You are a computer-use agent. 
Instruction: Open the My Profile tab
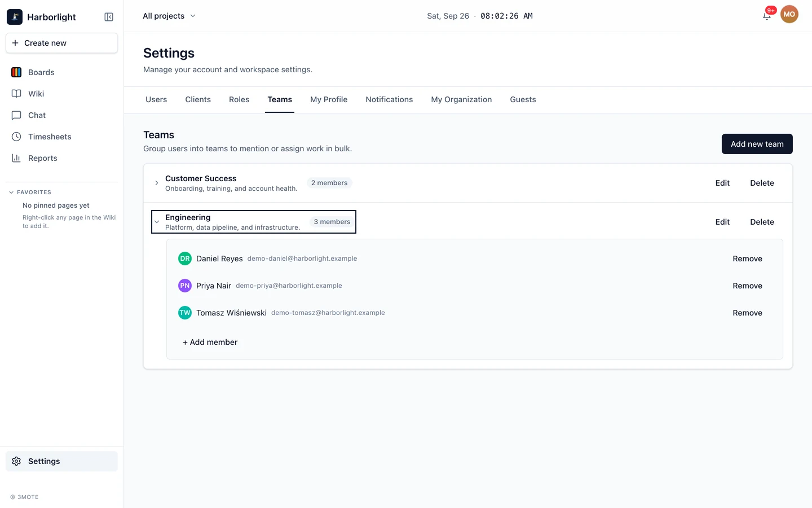tap(329, 99)
